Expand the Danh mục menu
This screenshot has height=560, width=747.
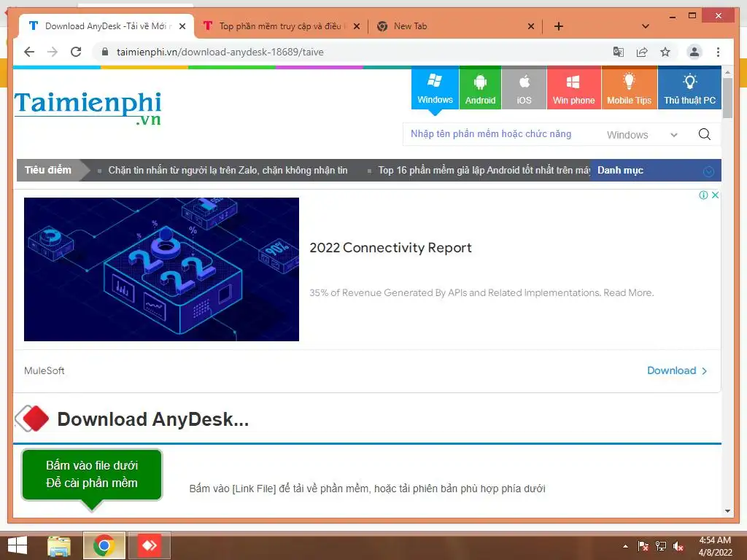[656, 170]
